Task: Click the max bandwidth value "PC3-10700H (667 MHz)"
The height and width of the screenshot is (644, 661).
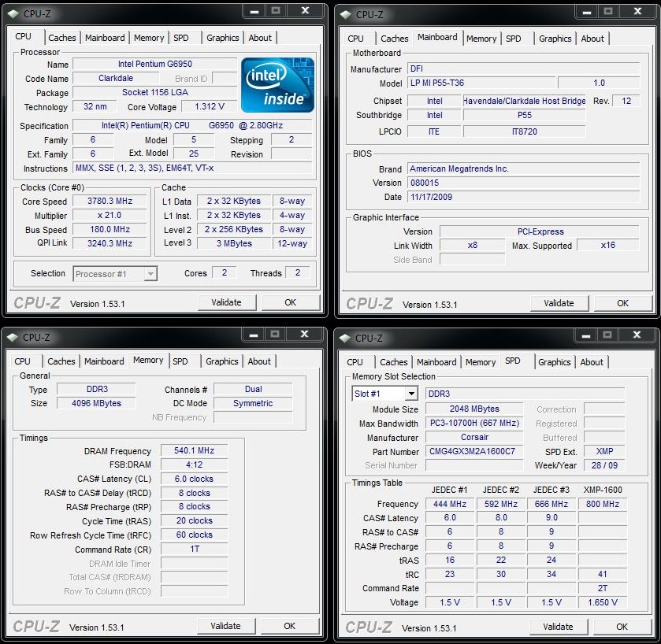Action: click(474, 424)
